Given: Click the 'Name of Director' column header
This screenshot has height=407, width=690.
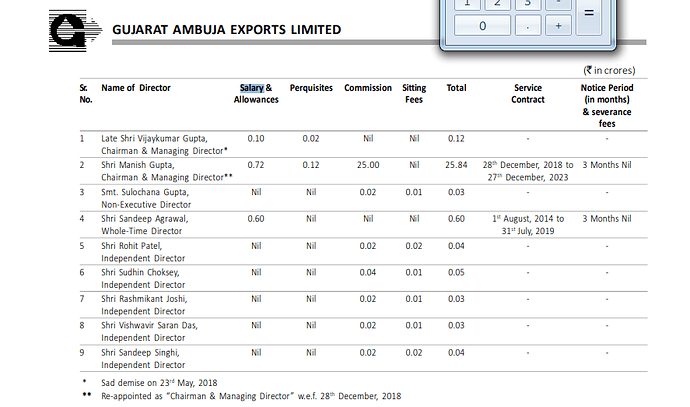Looking at the screenshot, I should (x=136, y=88).
